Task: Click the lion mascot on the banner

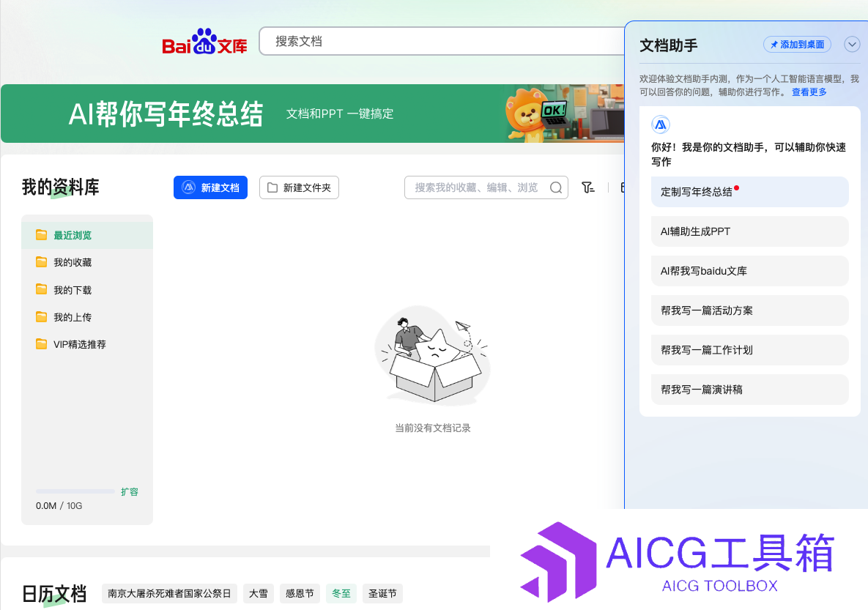Action: tap(532, 114)
